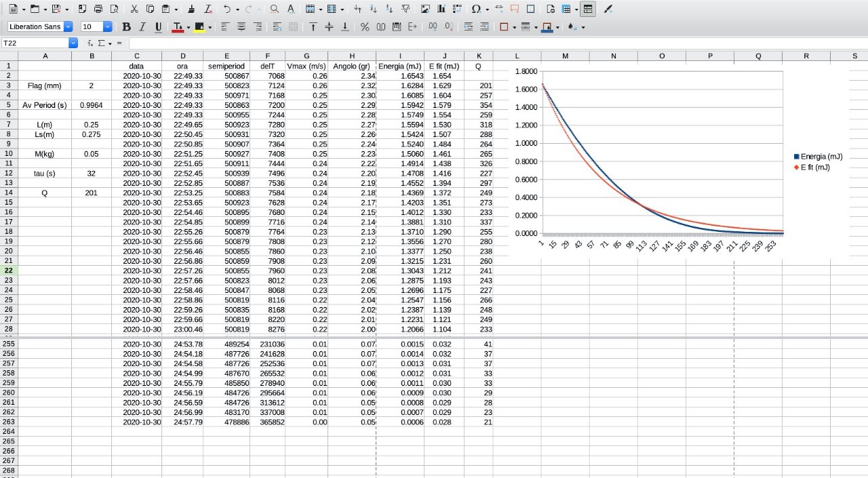Screen dimensions: 868x478
Task: Format cell as percent
Action: [365, 27]
